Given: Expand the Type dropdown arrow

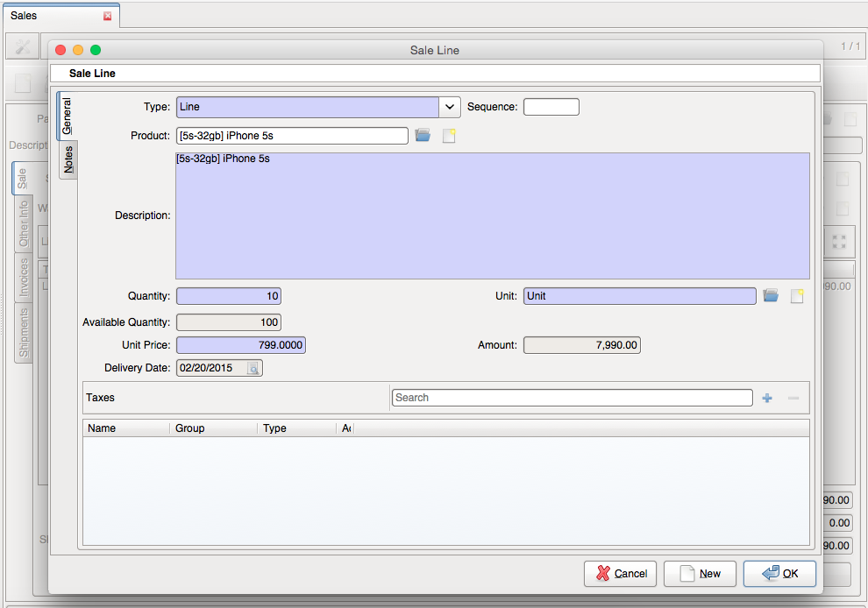Looking at the screenshot, I should click(x=450, y=107).
